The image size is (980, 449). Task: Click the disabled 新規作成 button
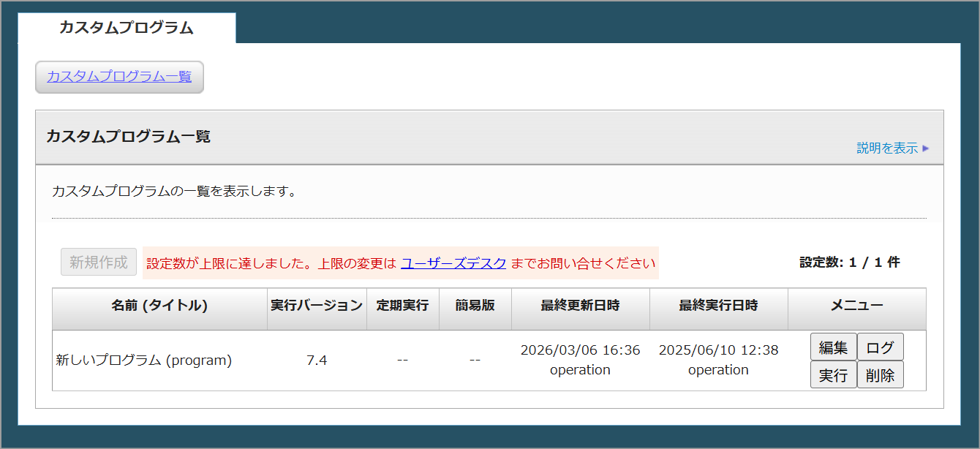coord(99,262)
